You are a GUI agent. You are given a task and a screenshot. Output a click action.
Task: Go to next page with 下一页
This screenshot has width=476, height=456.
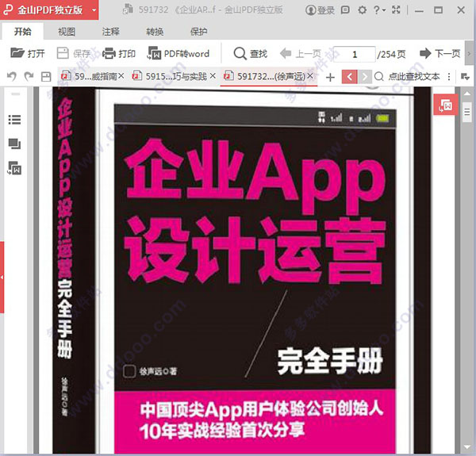point(440,54)
